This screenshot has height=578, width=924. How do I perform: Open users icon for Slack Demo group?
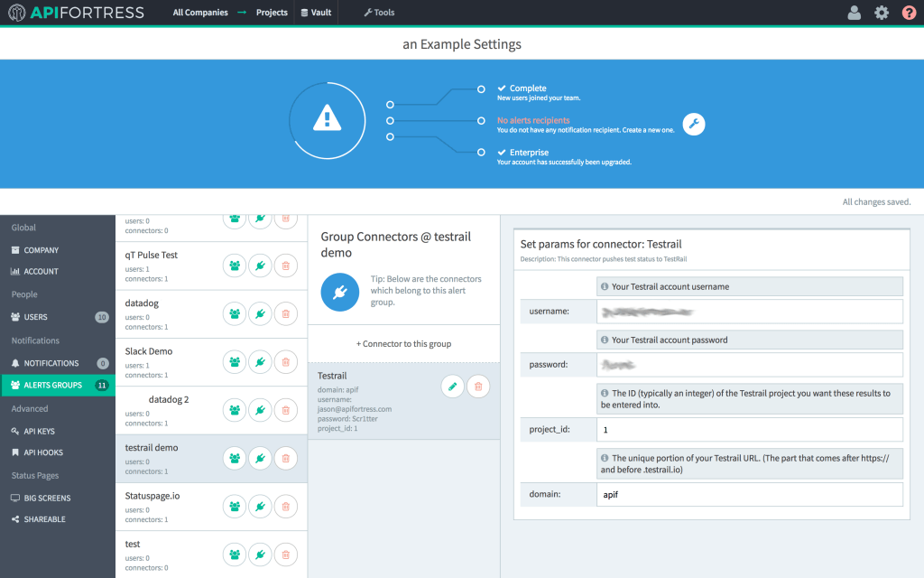pos(235,361)
